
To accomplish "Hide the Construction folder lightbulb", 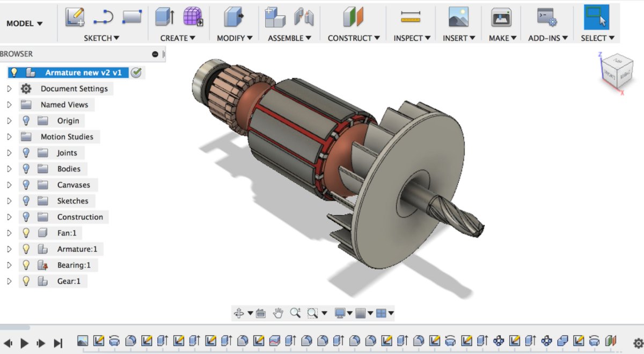I will pos(26,217).
